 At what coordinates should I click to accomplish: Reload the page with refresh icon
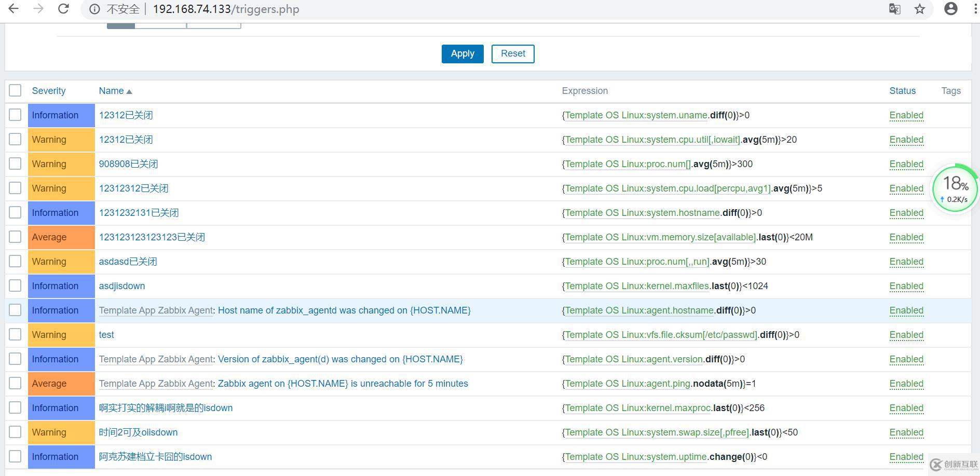63,9
